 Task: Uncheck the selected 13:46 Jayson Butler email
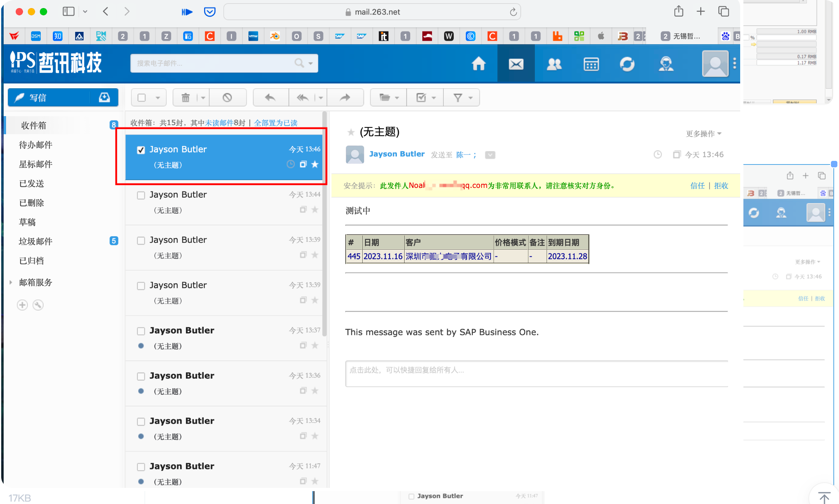click(x=141, y=150)
